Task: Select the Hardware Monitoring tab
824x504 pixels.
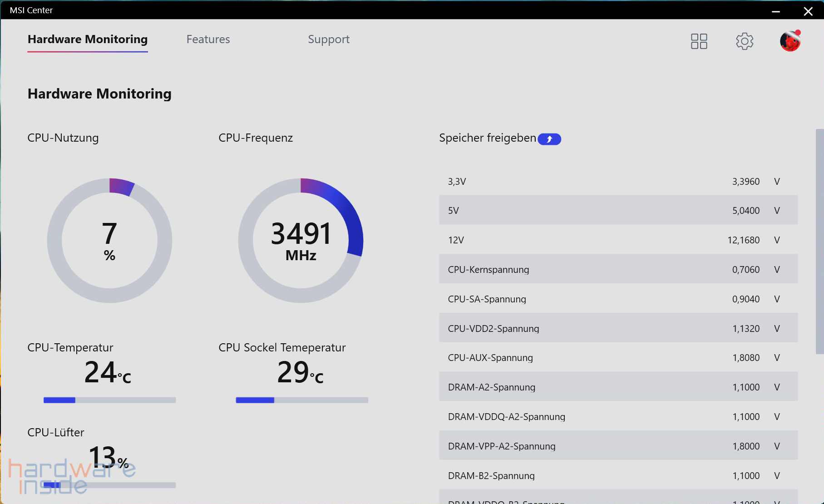Action: (88, 40)
